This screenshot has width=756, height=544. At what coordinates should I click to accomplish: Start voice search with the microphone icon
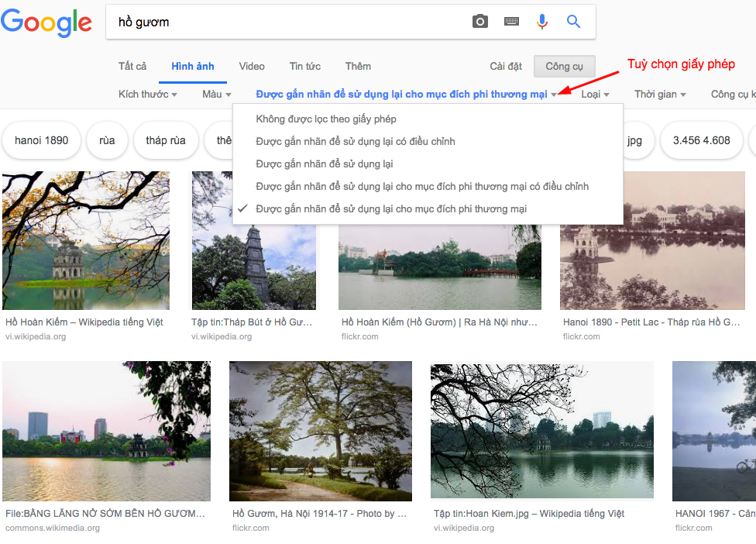541,22
